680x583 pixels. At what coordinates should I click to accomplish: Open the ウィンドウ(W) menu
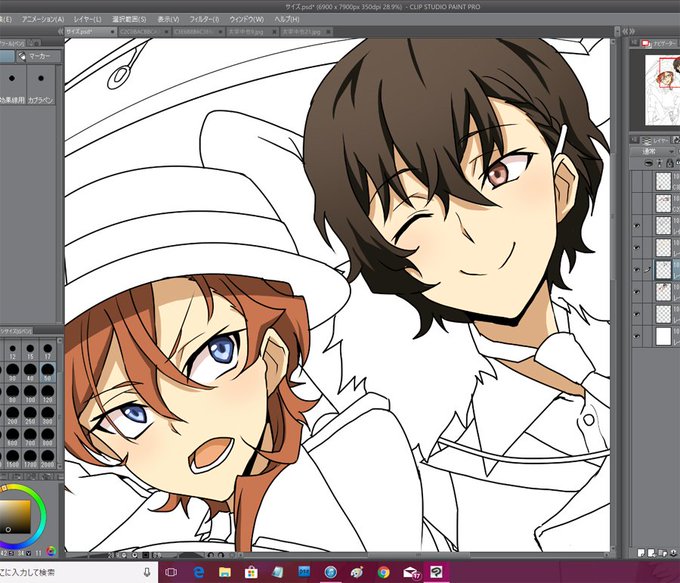click(246, 20)
